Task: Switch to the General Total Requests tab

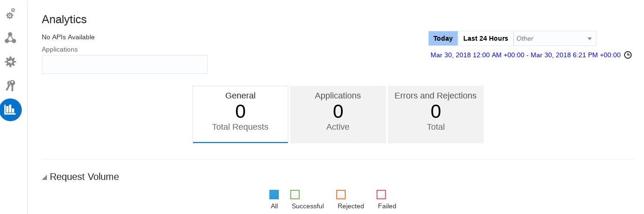Action: click(240, 114)
